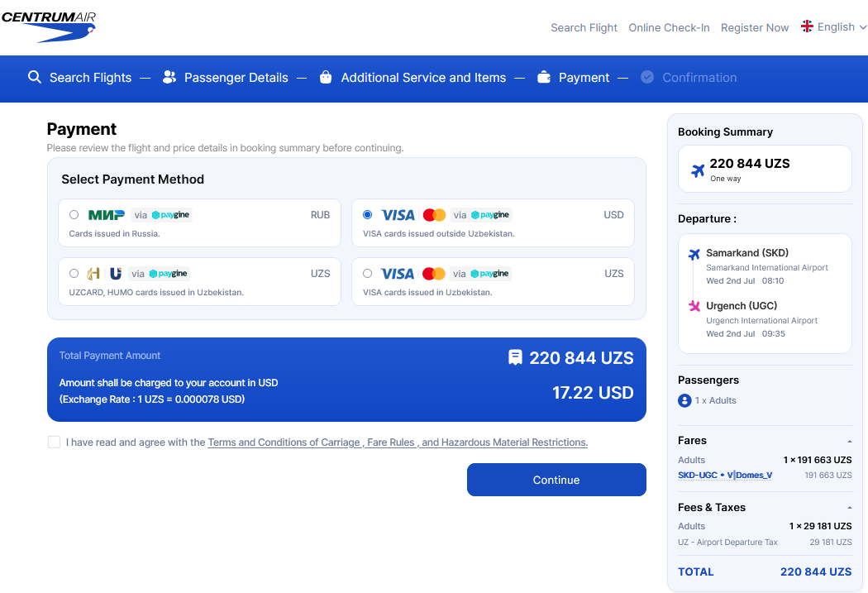Open Terms and Conditions of Carriage link

coord(284,442)
